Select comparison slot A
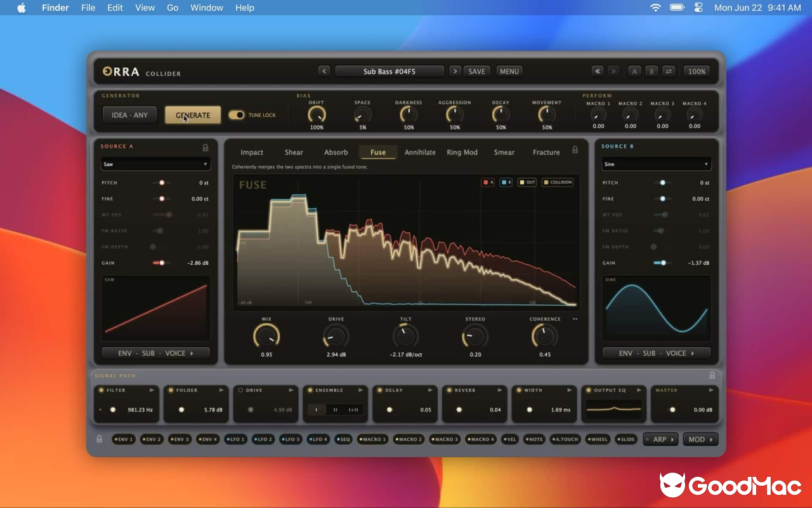The image size is (812, 508). (634, 71)
